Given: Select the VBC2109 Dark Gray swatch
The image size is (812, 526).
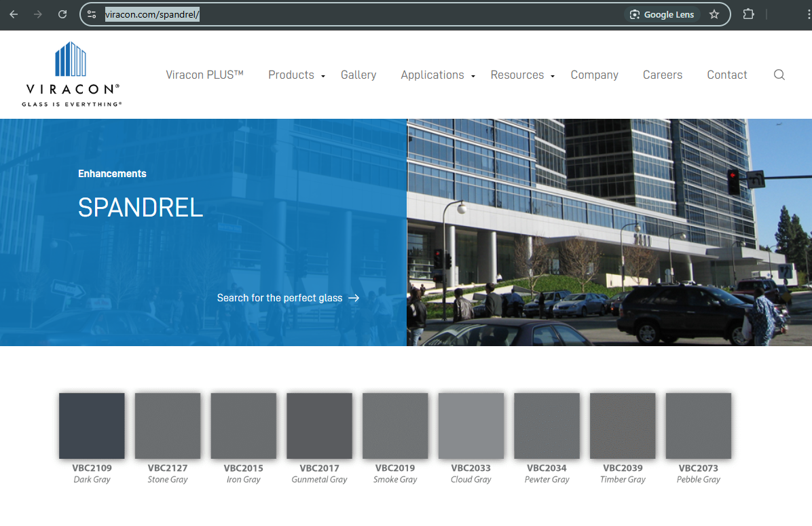Looking at the screenshot, I should (92, 426).
